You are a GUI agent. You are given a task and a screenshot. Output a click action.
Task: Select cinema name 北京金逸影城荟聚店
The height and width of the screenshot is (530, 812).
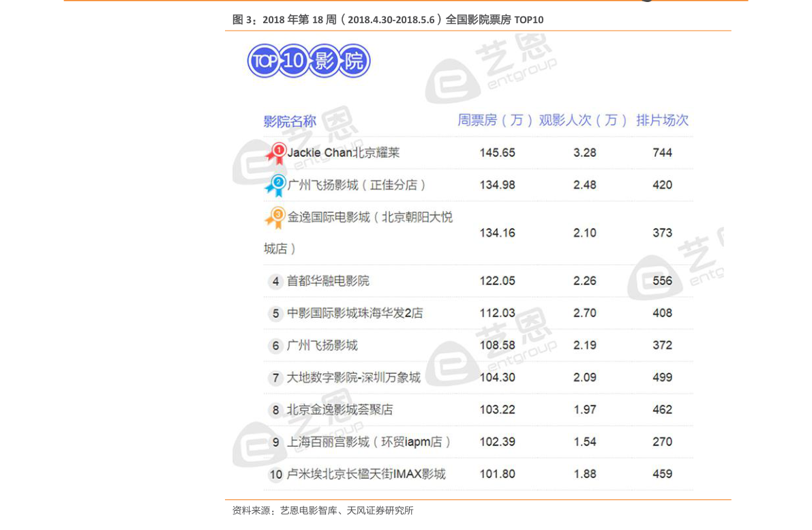340,409
